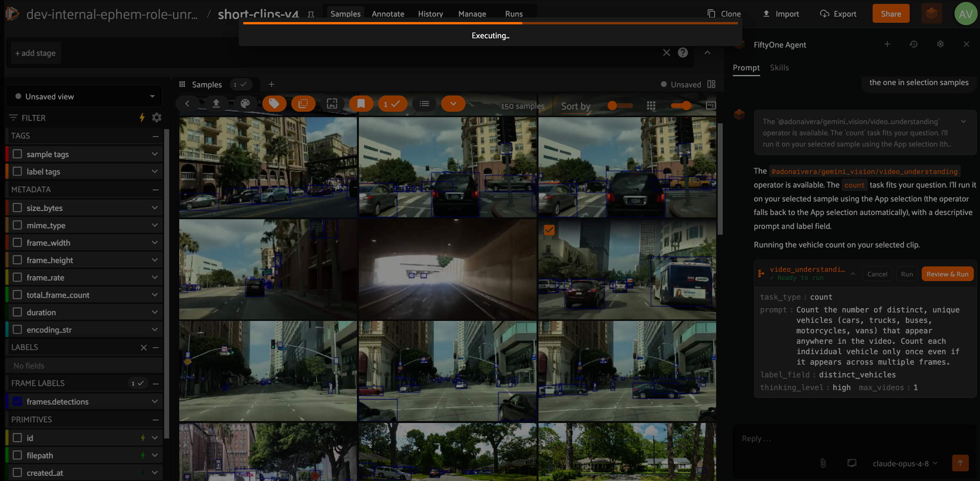Expand the total_frame_count filter chevron
980x481 pixels.
coord(155,295)
